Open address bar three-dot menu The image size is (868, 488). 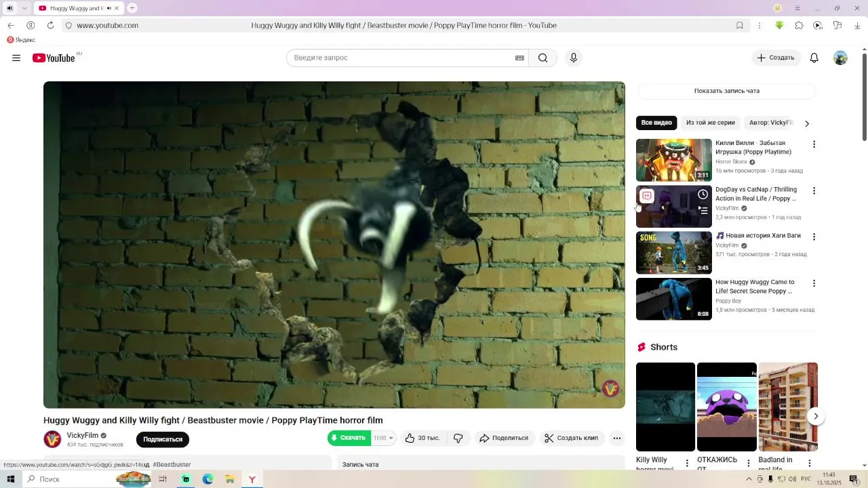coord(759,25)
